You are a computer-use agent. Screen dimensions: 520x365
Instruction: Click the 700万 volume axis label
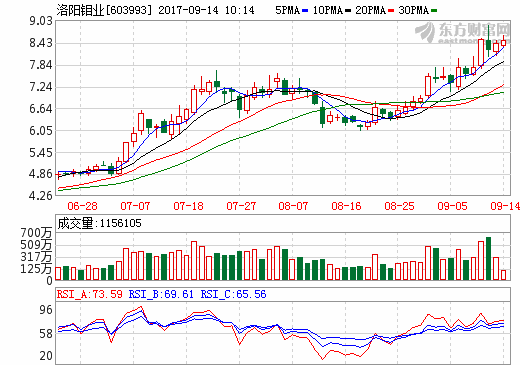tap(36, 233)
